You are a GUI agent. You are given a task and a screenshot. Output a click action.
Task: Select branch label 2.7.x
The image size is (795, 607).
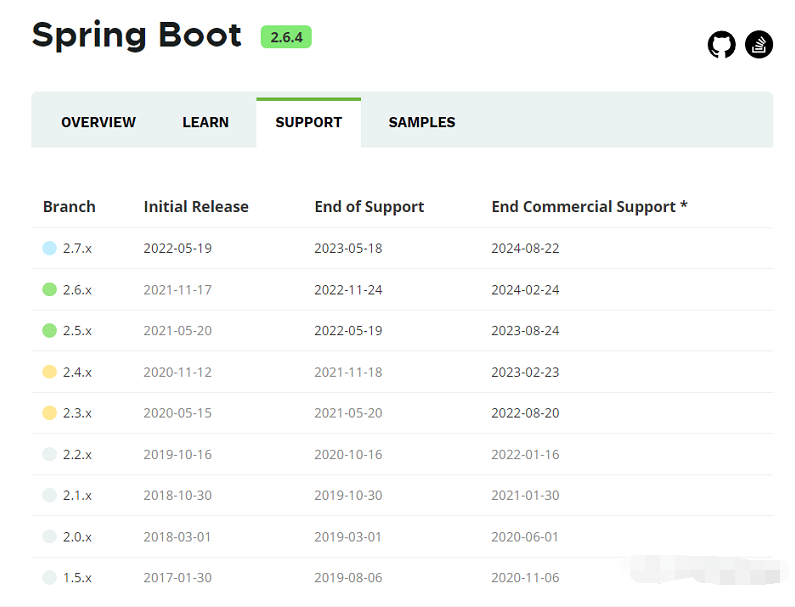coord(77,248)
